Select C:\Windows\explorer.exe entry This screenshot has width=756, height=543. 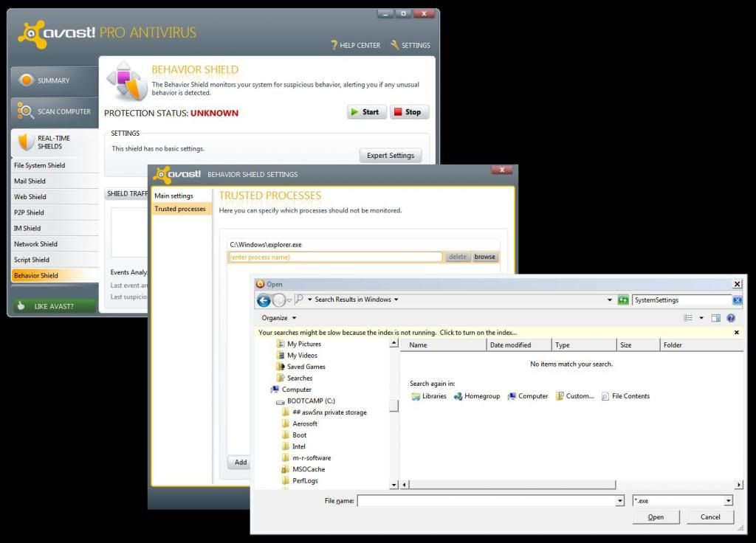[x=363, y=245]
